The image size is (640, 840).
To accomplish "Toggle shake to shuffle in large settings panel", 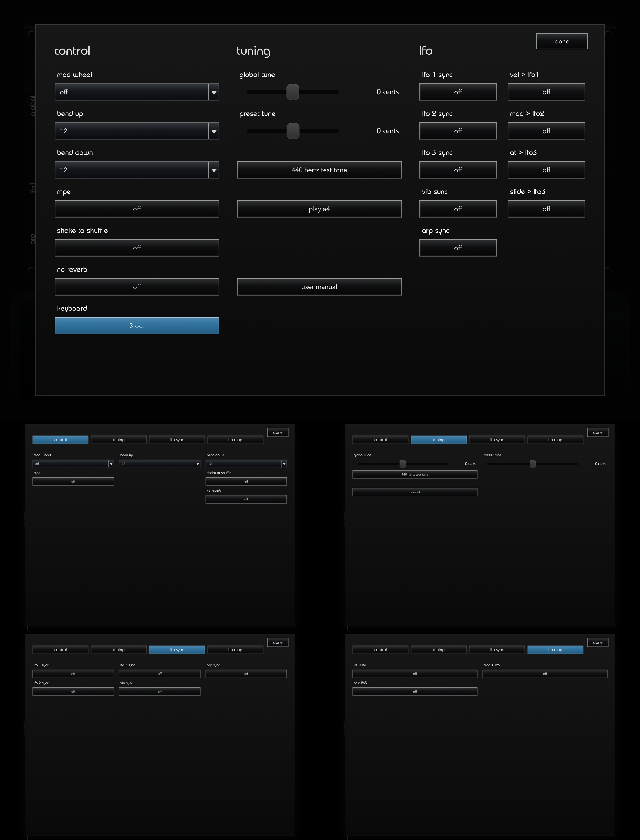I will (137, 248).
